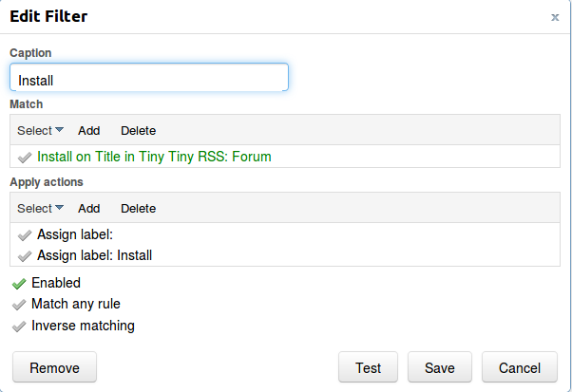Open the green Install on Title rule text
Image resolution: width=572 pixels, height=392 pixels.
click(x=154, y=157)
